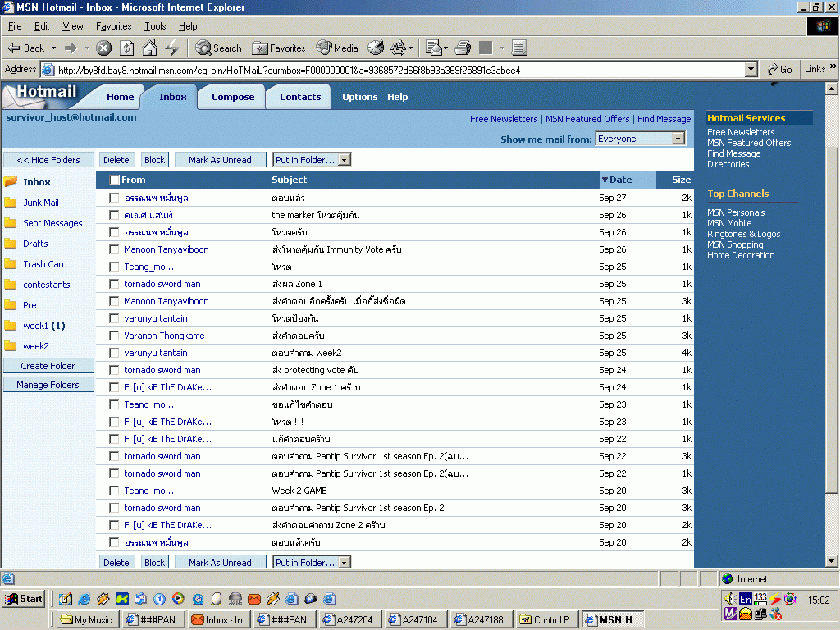
Task: Click the volume speaker icon in system tray
Action: pyautogui.click(x=729, y=599)
